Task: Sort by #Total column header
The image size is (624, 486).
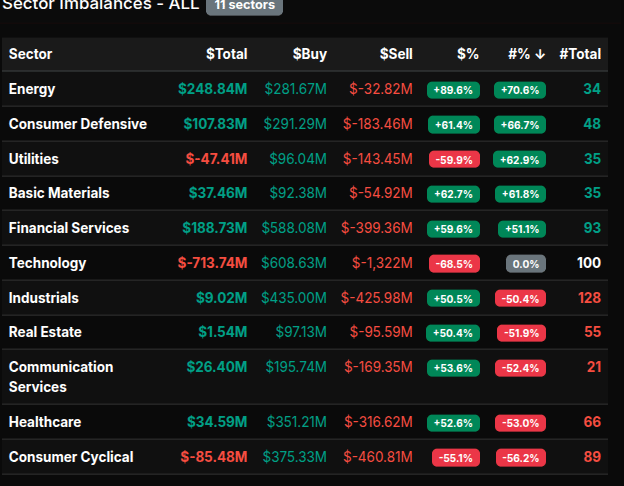Action: coord(580,54)
